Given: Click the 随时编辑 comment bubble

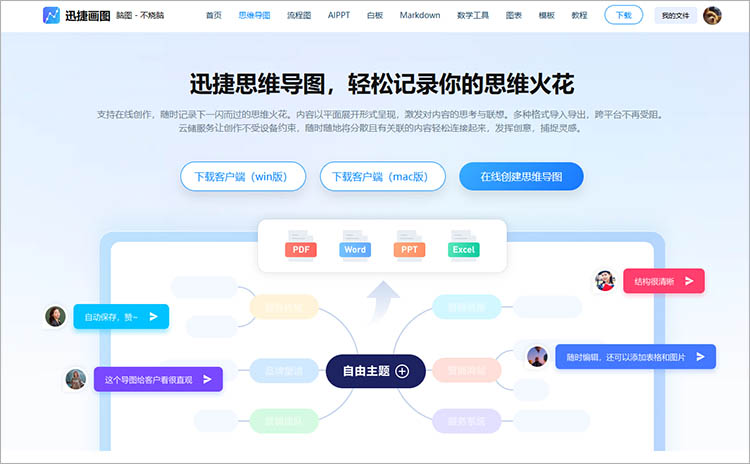Looking at the screenshot, I should tap(636, 356).
